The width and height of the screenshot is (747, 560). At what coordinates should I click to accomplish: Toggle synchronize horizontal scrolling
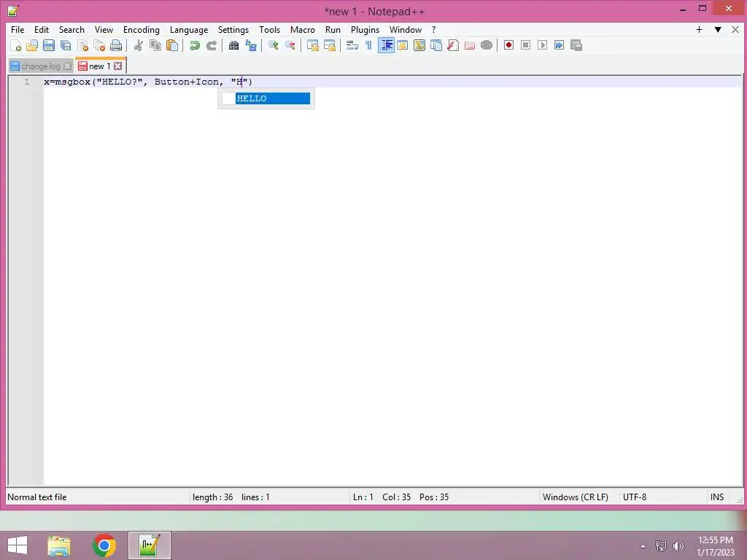(x=330, y=45)
